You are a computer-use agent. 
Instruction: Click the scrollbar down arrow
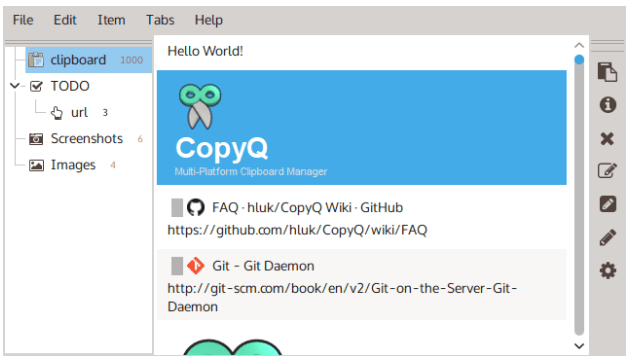[x=579, y=346]
